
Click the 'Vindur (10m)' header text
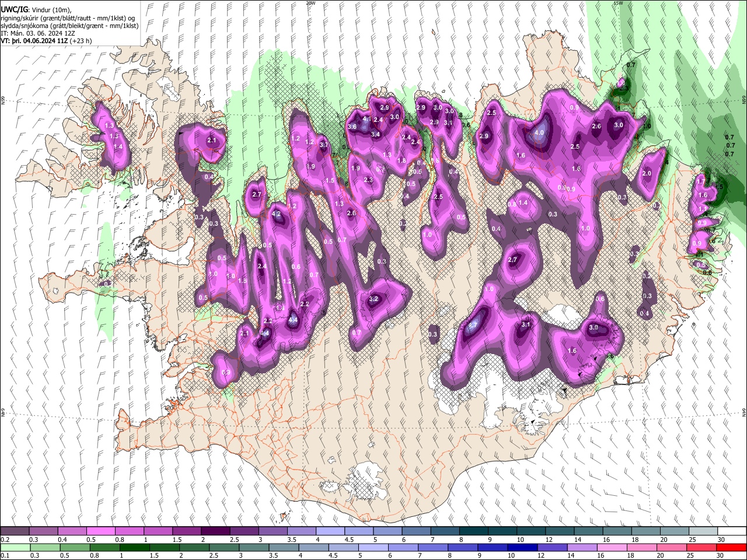(x=51, y=10)
